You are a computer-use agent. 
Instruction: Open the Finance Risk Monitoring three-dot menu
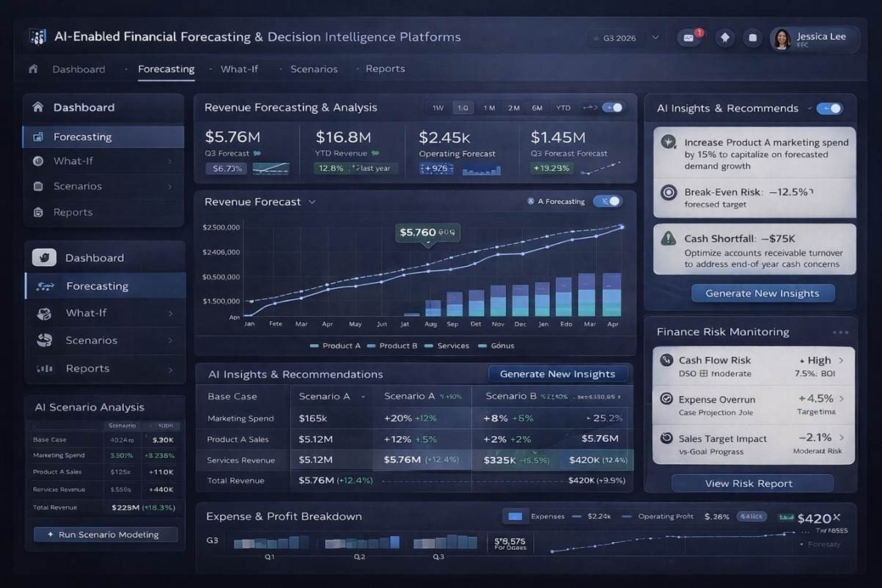click(x=840, y=332)
